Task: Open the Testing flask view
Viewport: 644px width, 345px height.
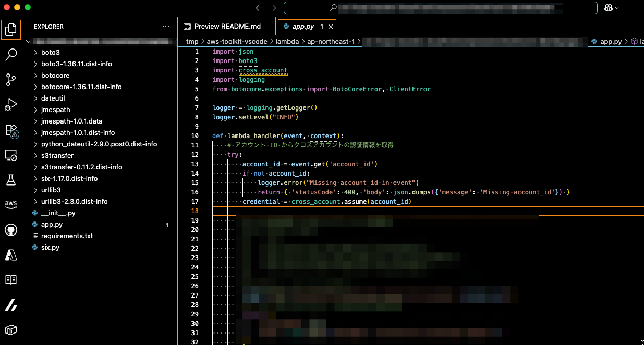Action: point(11,180)
